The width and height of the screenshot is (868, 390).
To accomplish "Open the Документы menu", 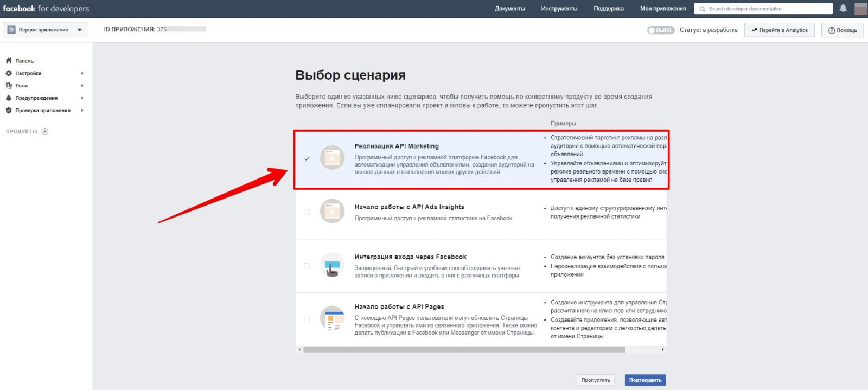I will (x=509, y=9).
